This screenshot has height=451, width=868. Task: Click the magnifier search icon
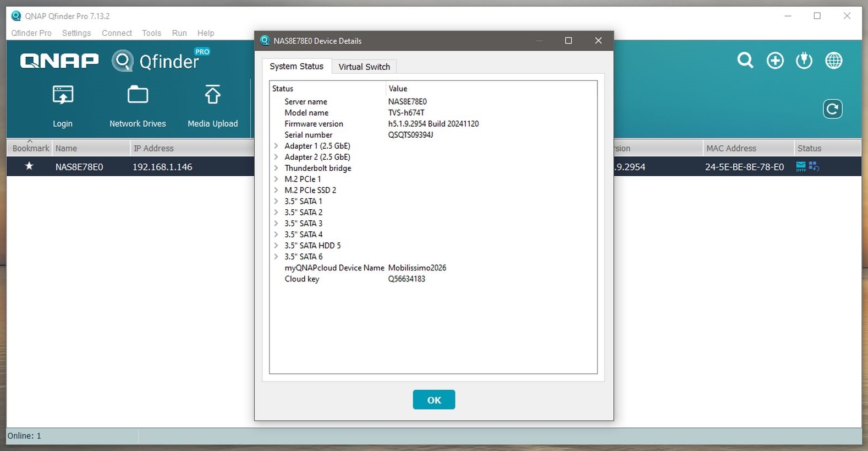click(745, 61)
